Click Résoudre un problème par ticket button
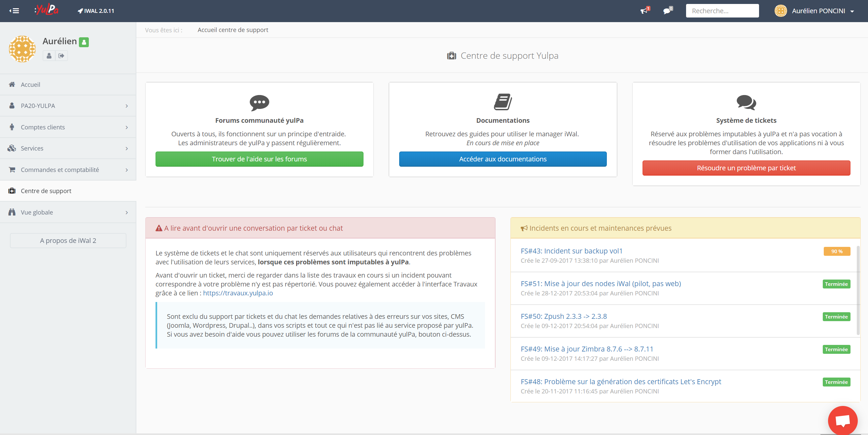 click(x=746, y=168)
